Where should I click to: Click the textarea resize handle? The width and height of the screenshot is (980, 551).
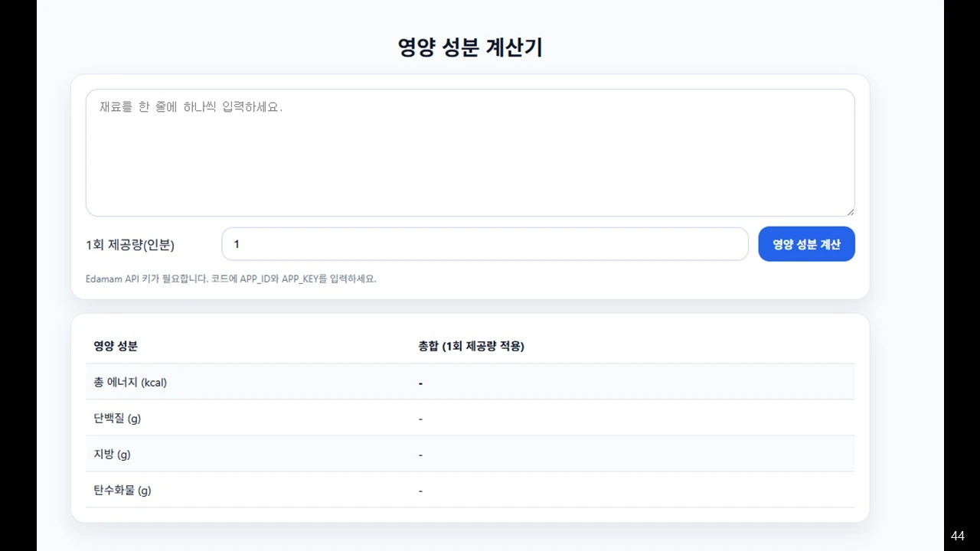pyautogui.click(x=850, y=212)
